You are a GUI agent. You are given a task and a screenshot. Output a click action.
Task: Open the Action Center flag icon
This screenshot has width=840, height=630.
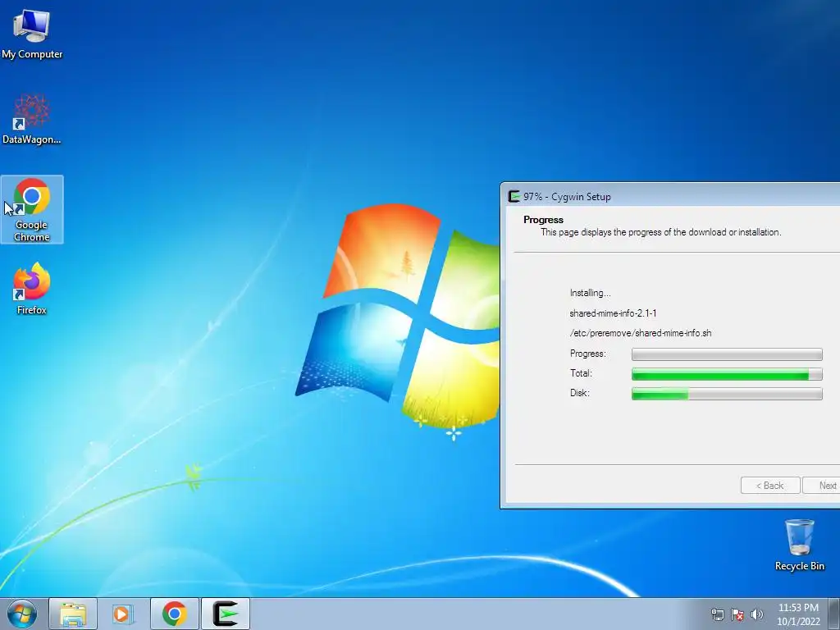(x=737, y=614)
